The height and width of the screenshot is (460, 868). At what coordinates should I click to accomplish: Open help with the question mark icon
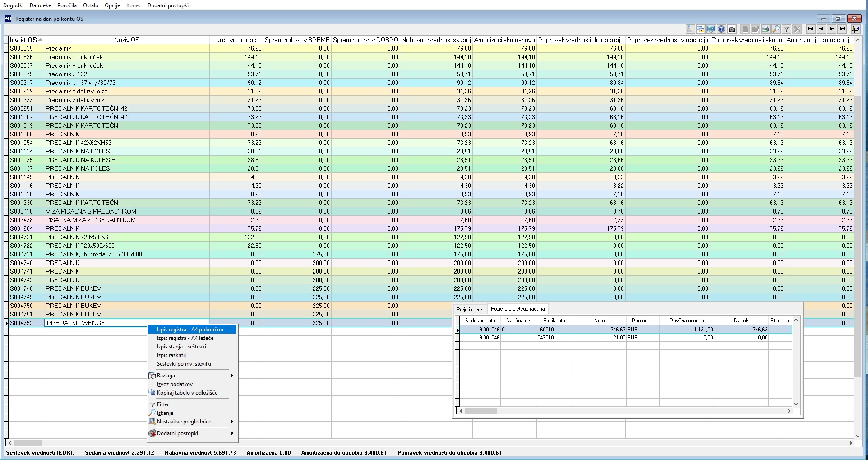[x=721, y=29]
